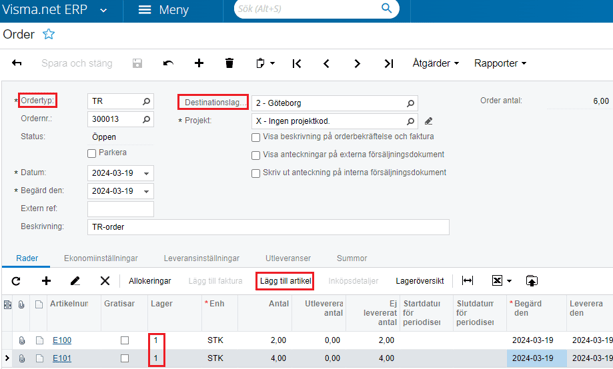613x369 pixels.
Task: Enable Visa anteckningar på externa försäljningsdokument
Action: click(x=256, y=155)
